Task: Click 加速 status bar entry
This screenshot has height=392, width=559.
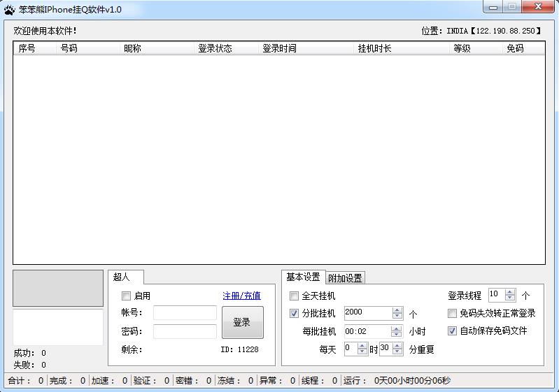Action: (x=109, y=381)
